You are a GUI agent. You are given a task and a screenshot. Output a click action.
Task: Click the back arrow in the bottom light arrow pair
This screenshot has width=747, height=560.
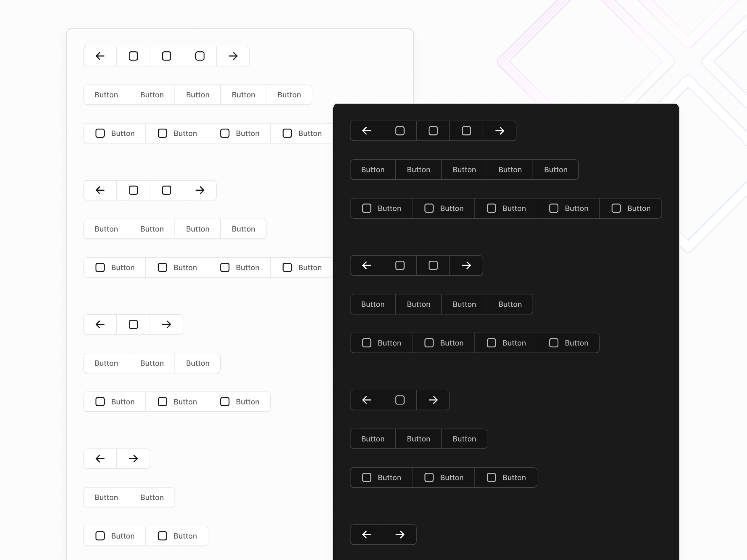(x=100, y=458)
